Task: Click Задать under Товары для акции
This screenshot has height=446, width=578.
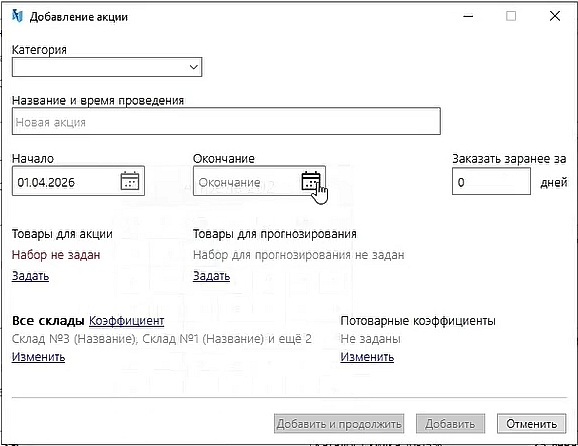Action: point(30,276)
